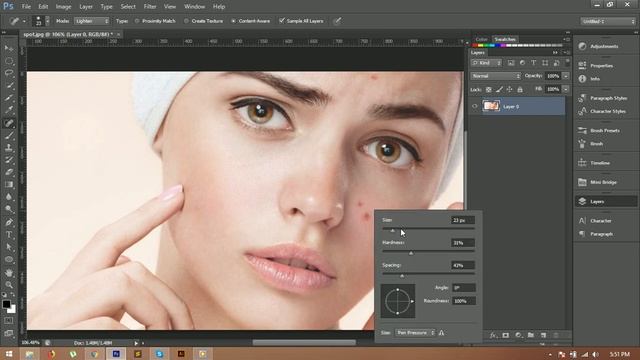The height and width of the screenshot is (360, 640).
Task: Lock transparent pixels on the layer
Action: [x=489, y=89]
